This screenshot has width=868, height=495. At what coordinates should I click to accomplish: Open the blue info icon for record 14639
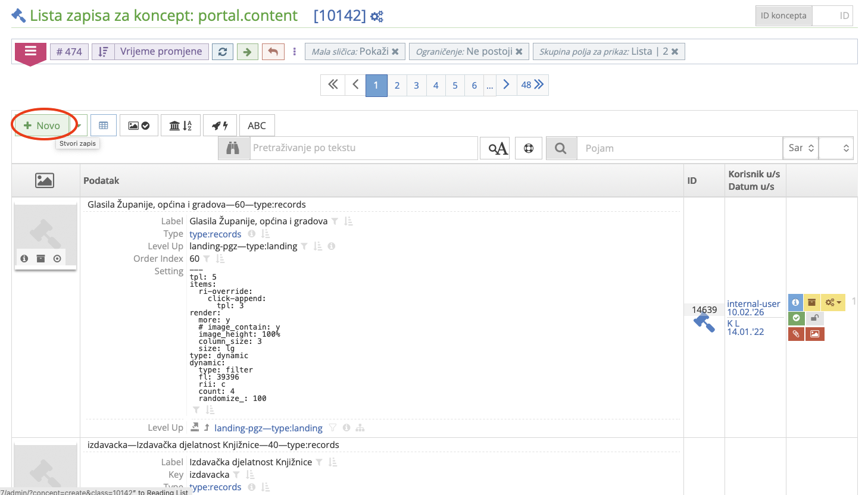pos(795,302)
